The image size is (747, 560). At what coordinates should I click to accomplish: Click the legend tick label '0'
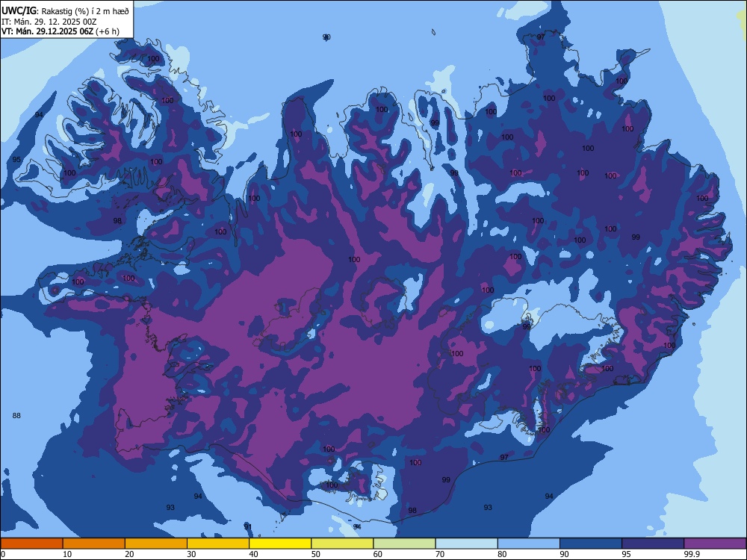pos(3,554)
